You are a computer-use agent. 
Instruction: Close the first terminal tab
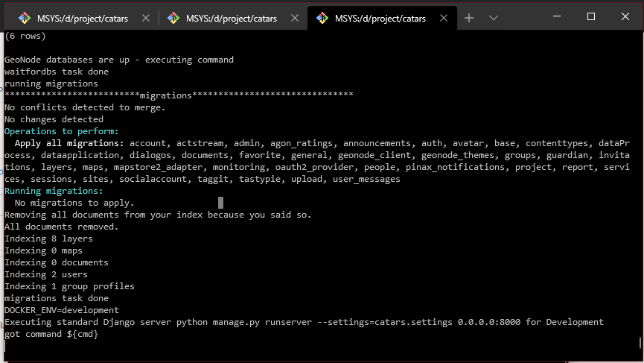(146, 18)
